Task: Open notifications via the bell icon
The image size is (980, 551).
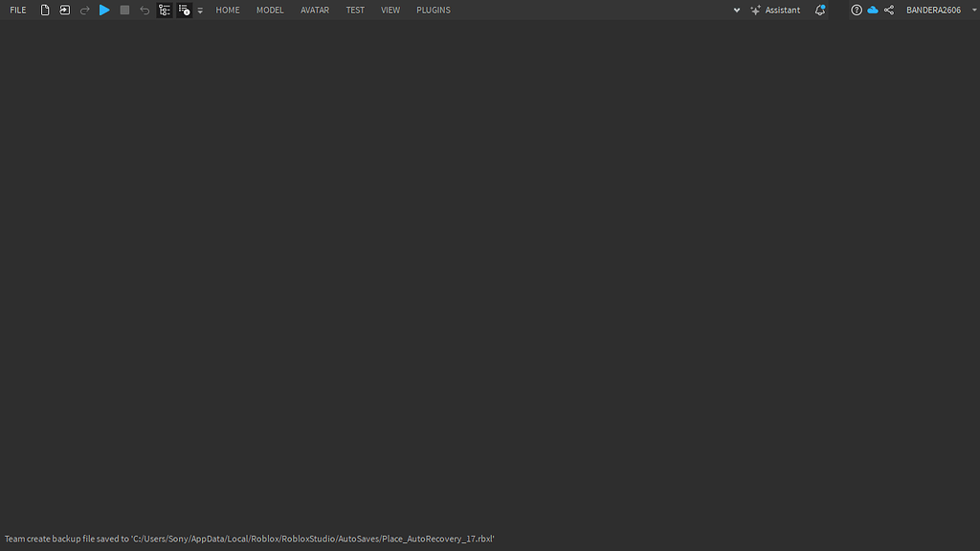Action: (x=819, y=10)
